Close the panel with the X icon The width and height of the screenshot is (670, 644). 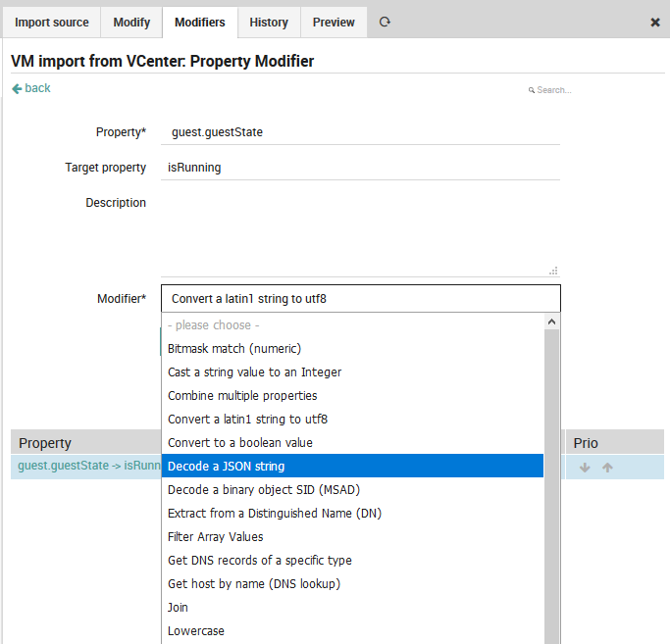[655, 23]
